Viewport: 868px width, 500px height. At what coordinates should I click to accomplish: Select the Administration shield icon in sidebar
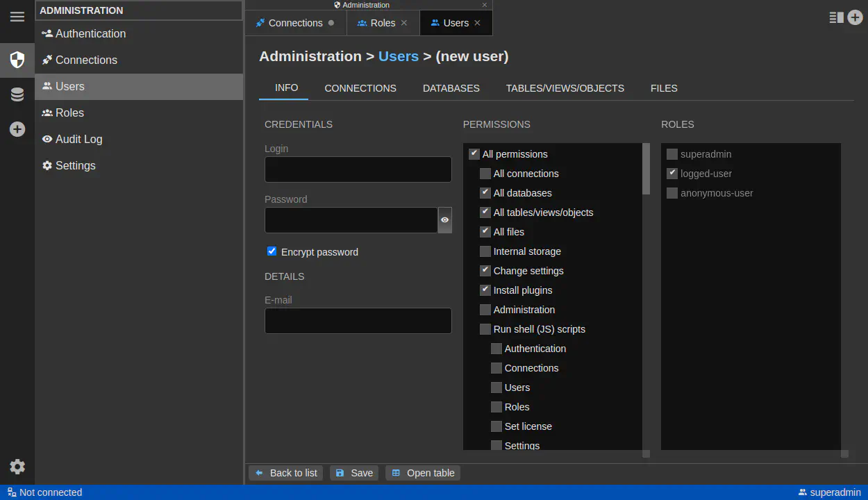pyautogui.click(x=17, y=60)
